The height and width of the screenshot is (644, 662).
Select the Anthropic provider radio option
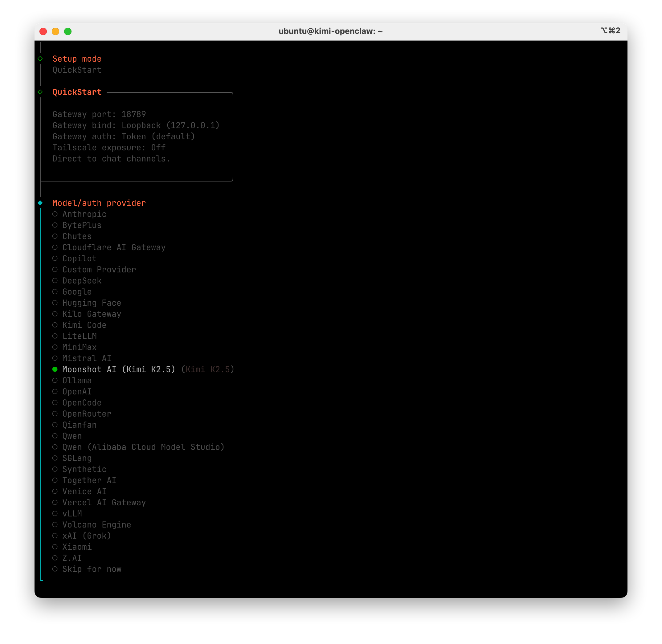pos(84,214)
